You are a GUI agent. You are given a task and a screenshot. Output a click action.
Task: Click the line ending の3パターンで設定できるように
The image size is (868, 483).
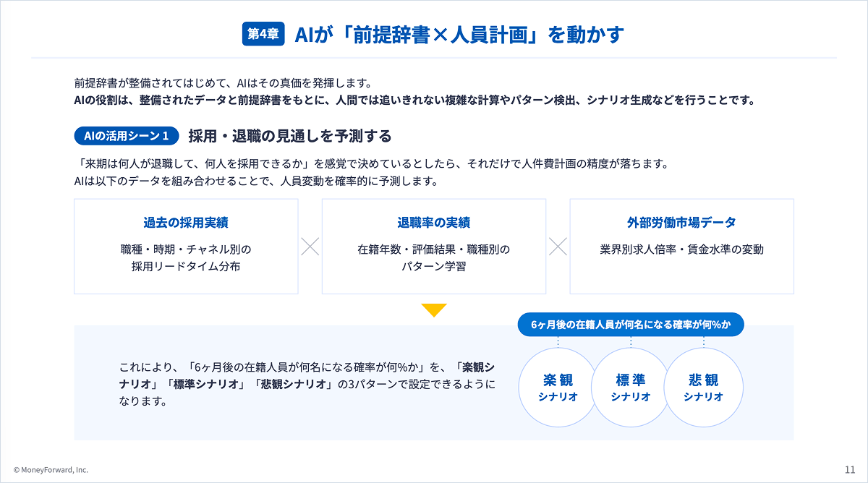(307, 384)
